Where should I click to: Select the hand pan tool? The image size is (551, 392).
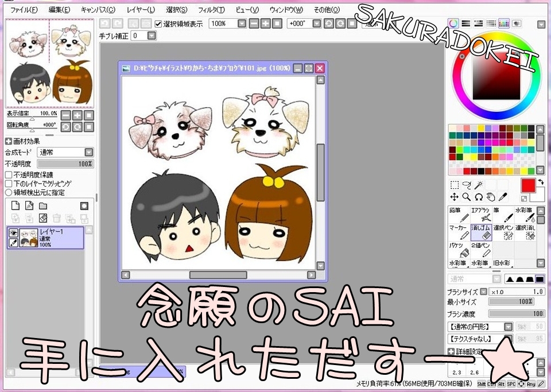(491, 197)
